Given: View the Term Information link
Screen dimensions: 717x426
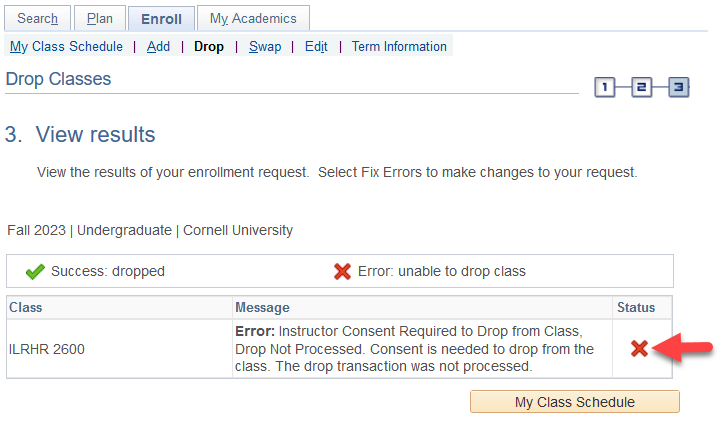Looking at the screenshot, I should pyautogui.click(x=399, y=46).
